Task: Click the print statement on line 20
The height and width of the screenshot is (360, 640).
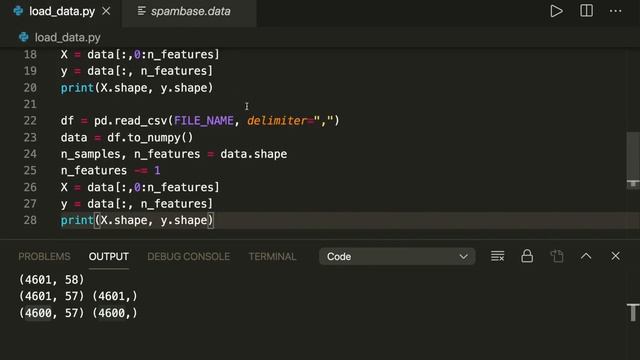Action: click(x=137, y=88)
